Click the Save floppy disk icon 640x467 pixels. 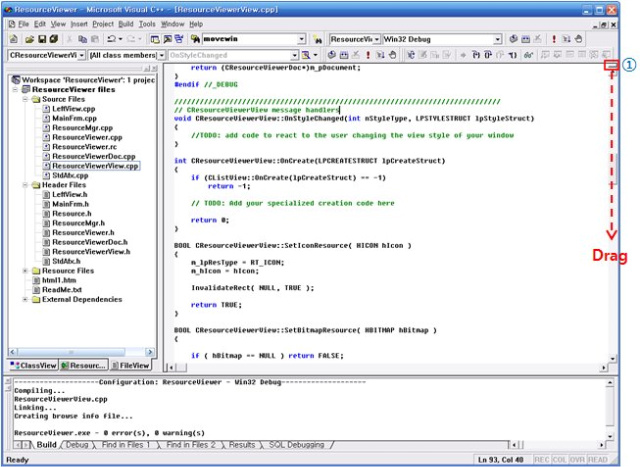(42, 39)
